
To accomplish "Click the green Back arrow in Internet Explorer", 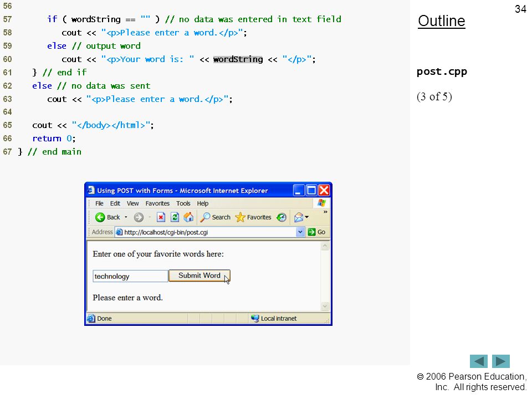I will point(100,217).
